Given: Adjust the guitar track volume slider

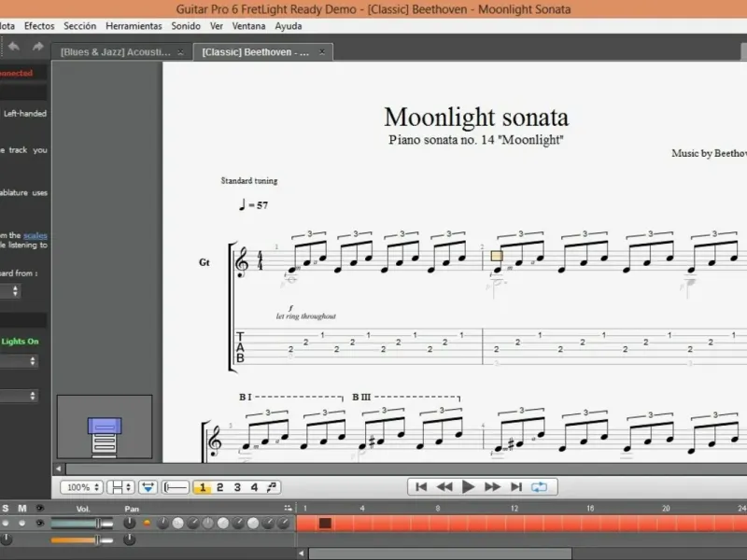Looking at the screenshot, I should (82, 524).
